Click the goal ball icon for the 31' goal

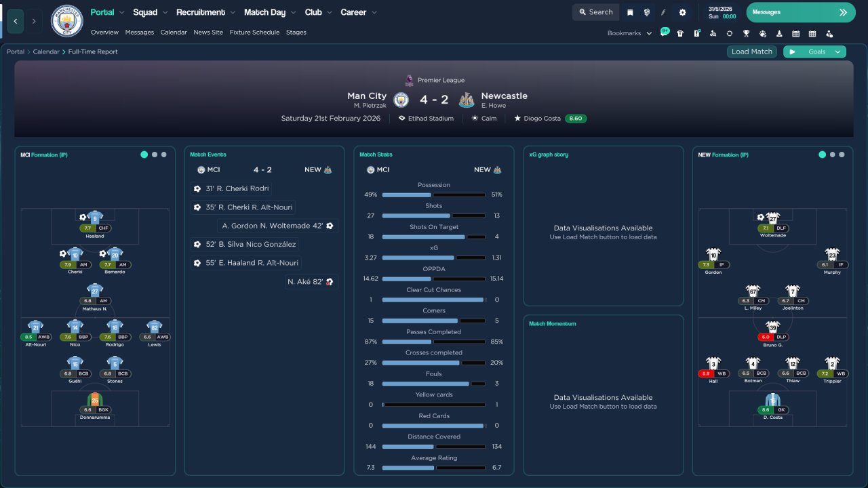coord(197,188)
